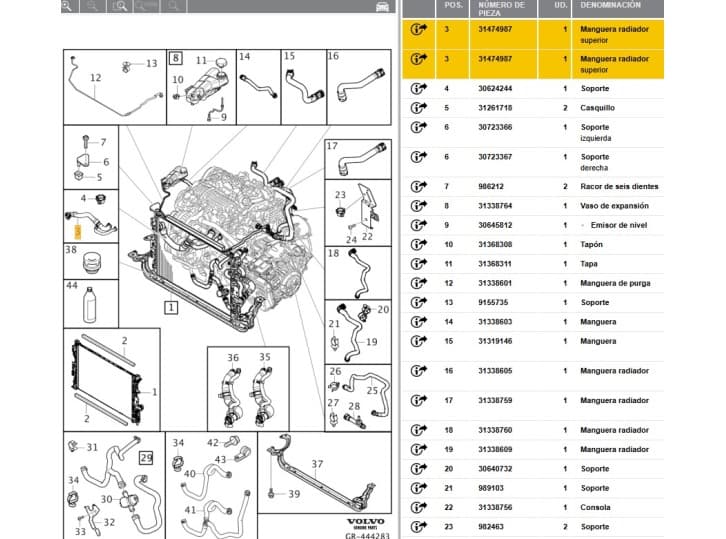
Task: Click the 'Emisor de nivel' name
Action: (x=619, y=225)
